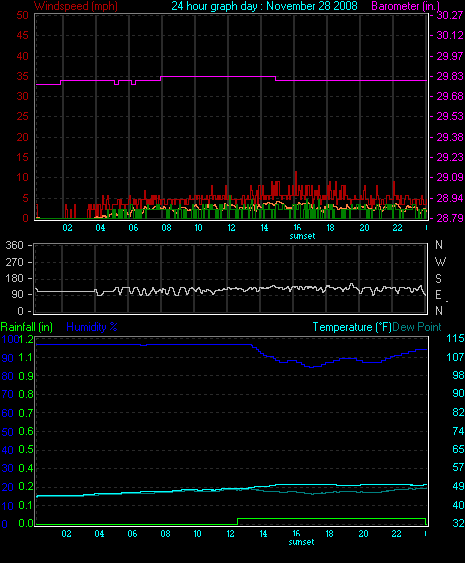Click the Dew Point legend label
The height and width of the screenshot is (563, 465).
pyautogui.click(x=417, y=327)
